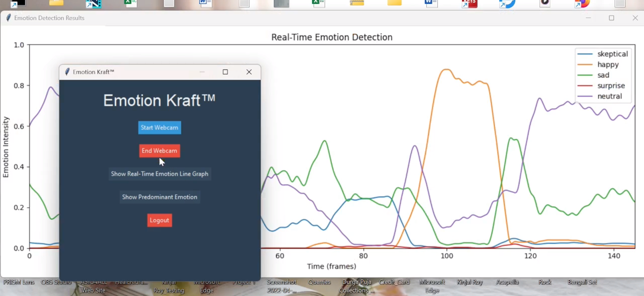Click feather icon of Emotion Detection Results window
The width and height of the screenshot is (644, 296).
(x=8, y=18)
